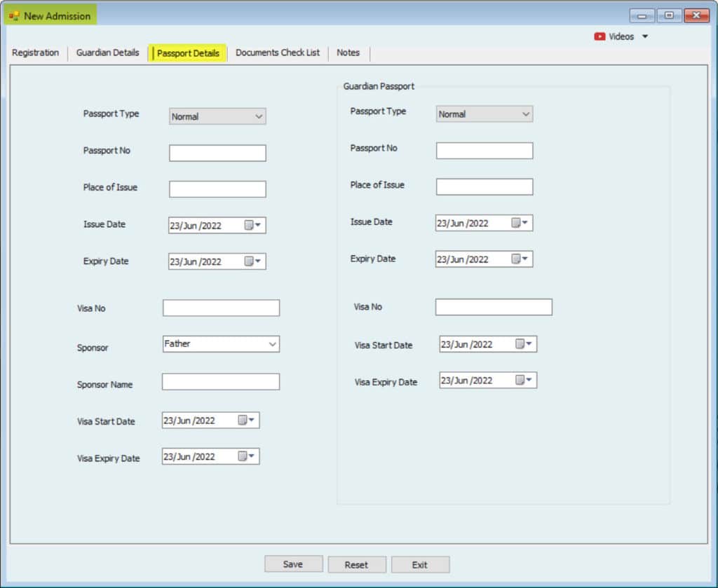Click the student Issue Date value text
Image resolution: width=718 pixels, height=588 pixels.
[x=196, y=226]
